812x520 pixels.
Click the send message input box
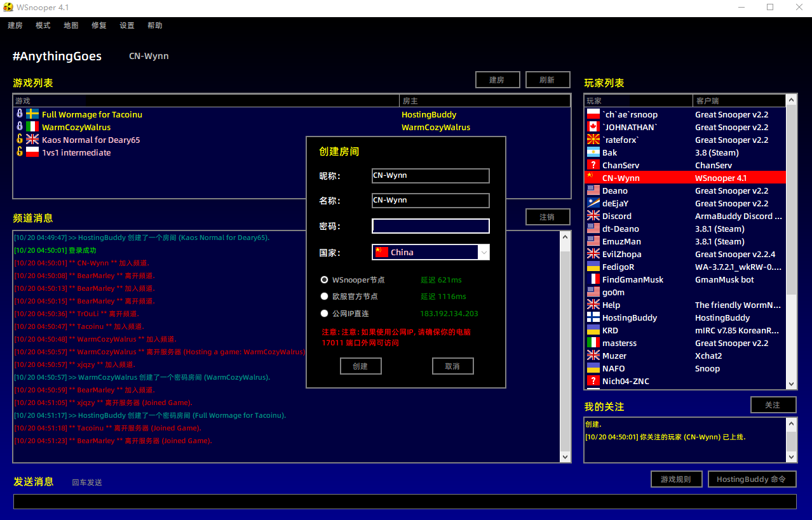(x=405, y=502)
